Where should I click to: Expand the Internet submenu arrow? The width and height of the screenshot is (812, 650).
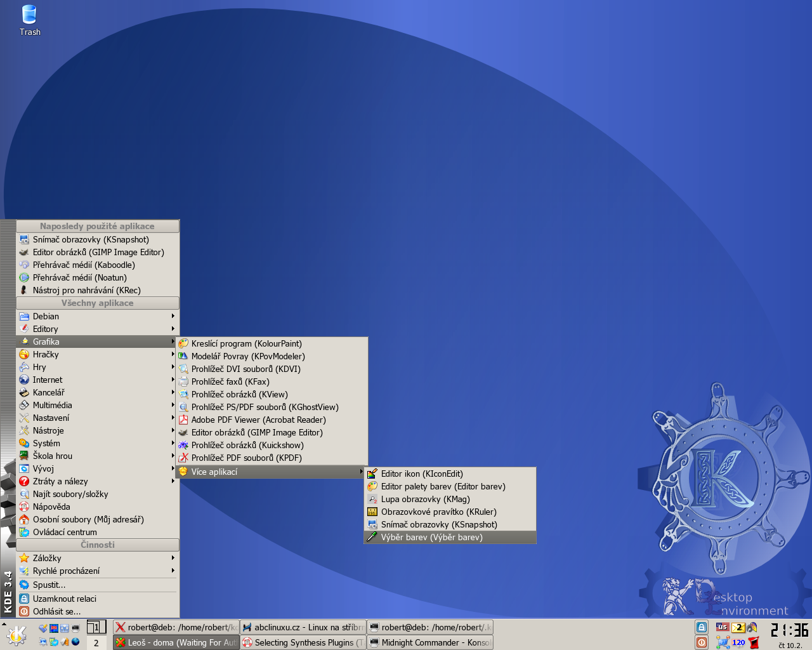(x=173, y=380)
